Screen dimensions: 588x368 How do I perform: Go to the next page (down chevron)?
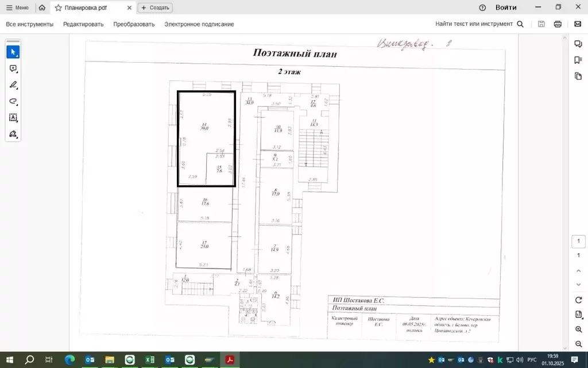(x=579, y=285)
